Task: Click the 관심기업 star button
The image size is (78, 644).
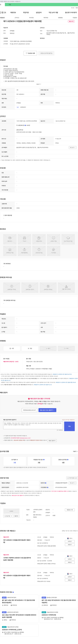Action: tap(7, 516)
